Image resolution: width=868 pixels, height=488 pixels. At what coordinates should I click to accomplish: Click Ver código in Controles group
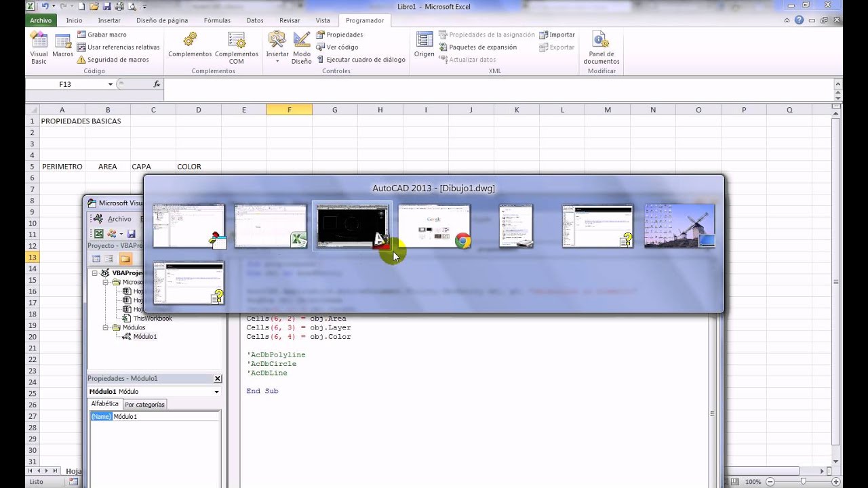pyautogui.click(x=337, y=47)
